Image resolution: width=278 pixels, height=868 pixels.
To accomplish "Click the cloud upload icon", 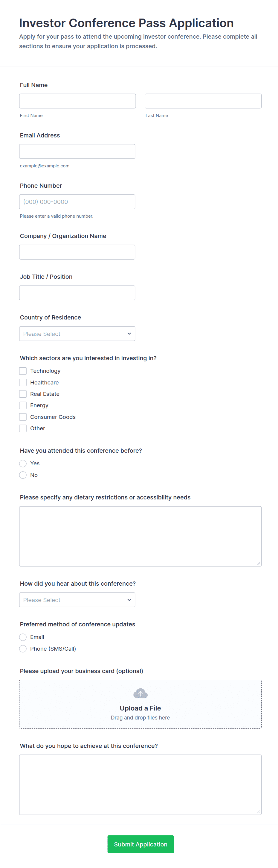I will tap(140, 693).
